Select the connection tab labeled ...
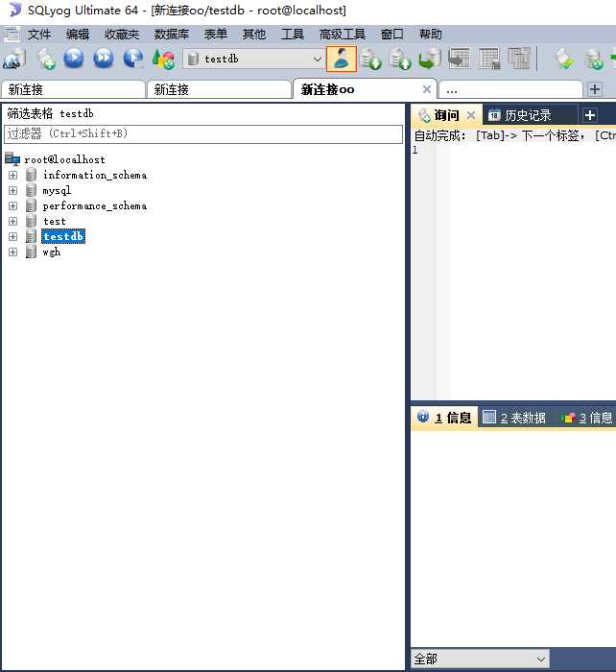The height and width of the screenshot is (672, 616). (x=511, y=90)
